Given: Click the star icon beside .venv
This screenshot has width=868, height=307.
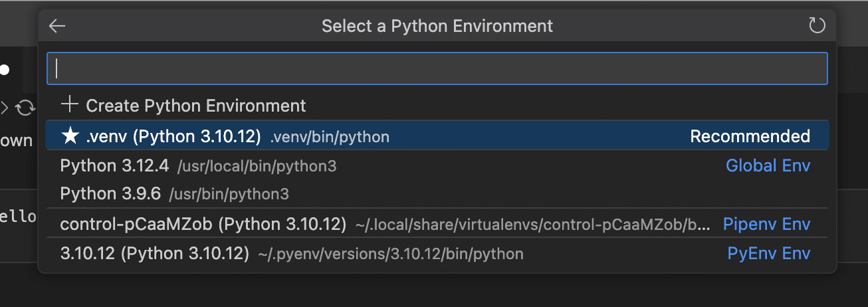Looking at the screenshot, I should 70,136.
